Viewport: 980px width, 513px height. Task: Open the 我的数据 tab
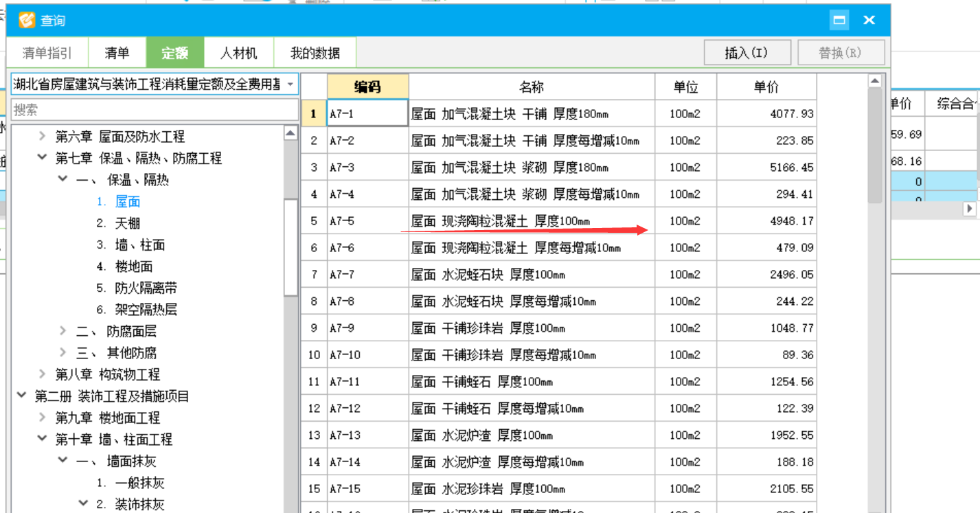(x=315, y=53)
